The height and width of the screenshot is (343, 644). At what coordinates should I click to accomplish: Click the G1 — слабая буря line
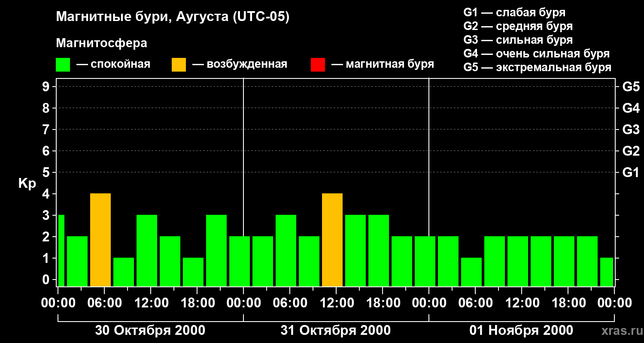(x=514, y=12)
